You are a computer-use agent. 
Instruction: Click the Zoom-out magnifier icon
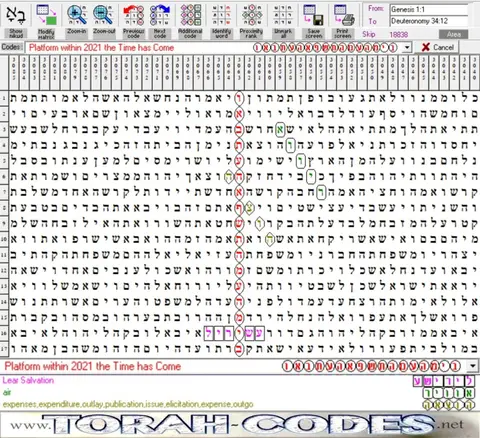[x=104, y=15]
